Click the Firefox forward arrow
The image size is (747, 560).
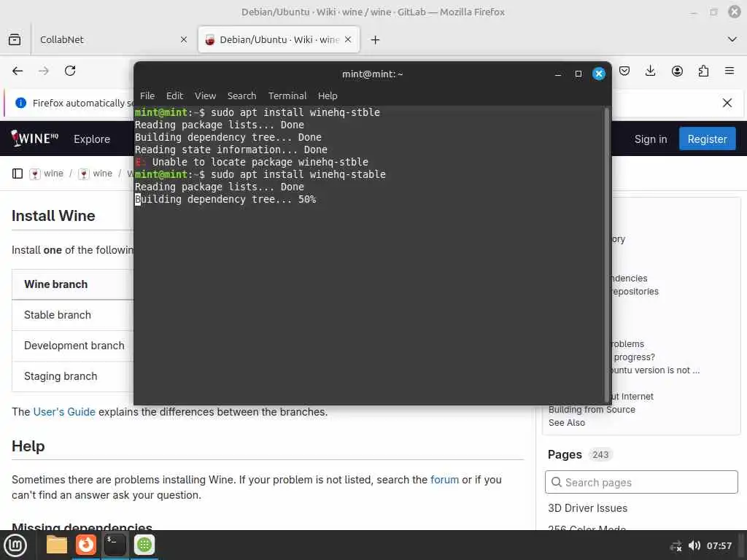pos(44,71)
